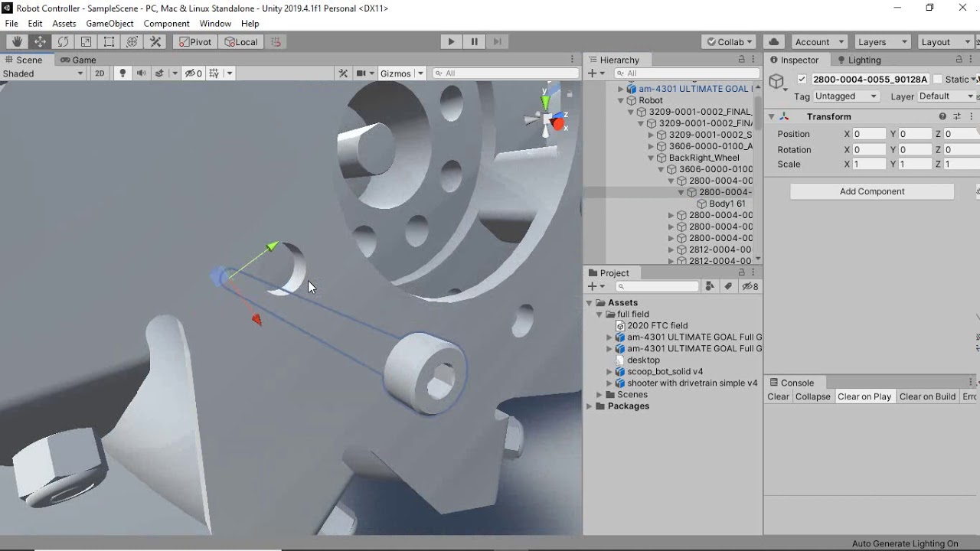The height and width of the screenshot is (551, 980).
Task: Open Account dropdown
Action: coord(818,42)
